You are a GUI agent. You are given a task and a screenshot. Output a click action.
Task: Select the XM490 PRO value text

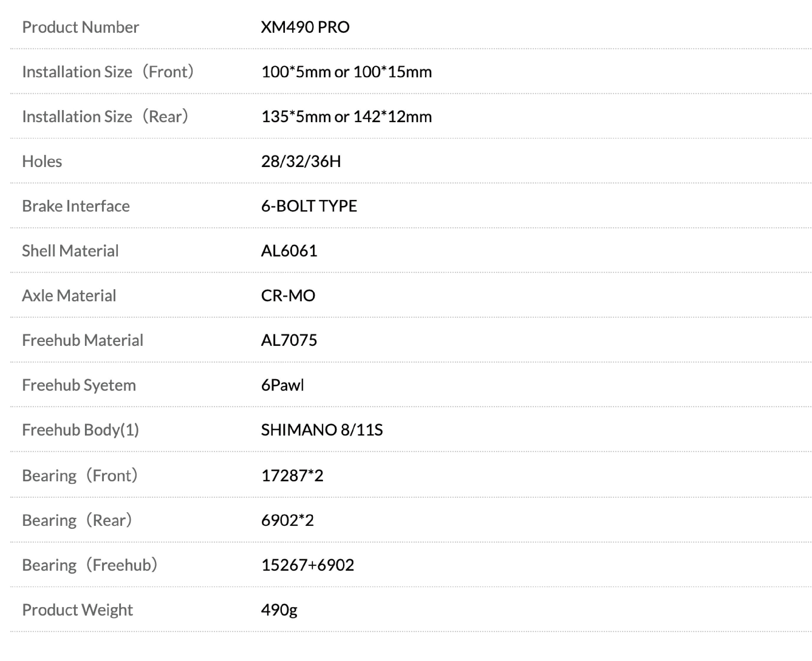pyautogui.click(x=305, y=27)
